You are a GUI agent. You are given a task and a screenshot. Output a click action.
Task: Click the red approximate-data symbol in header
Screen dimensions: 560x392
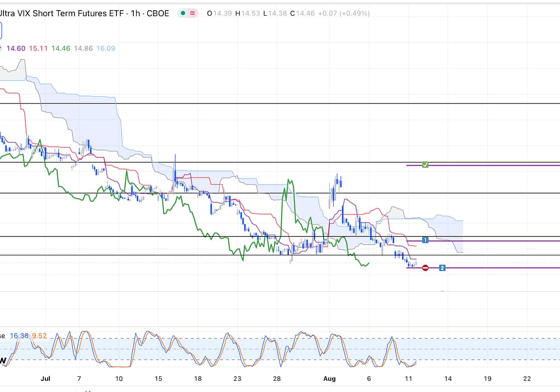(x=193, y=13)
